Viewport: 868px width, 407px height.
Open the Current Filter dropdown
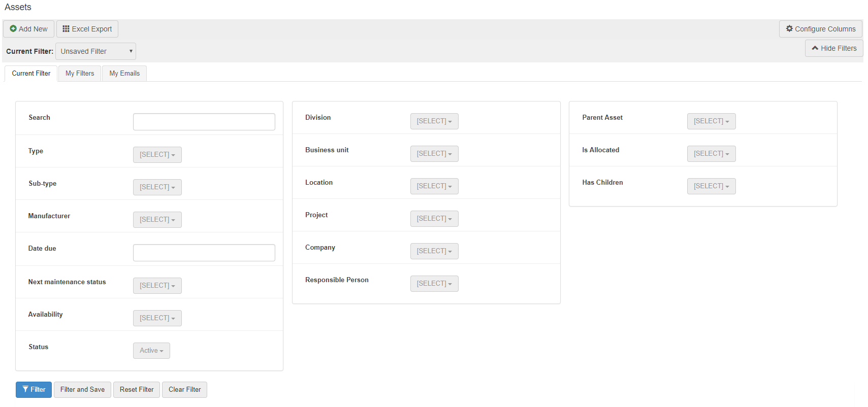tap(95, 51)
